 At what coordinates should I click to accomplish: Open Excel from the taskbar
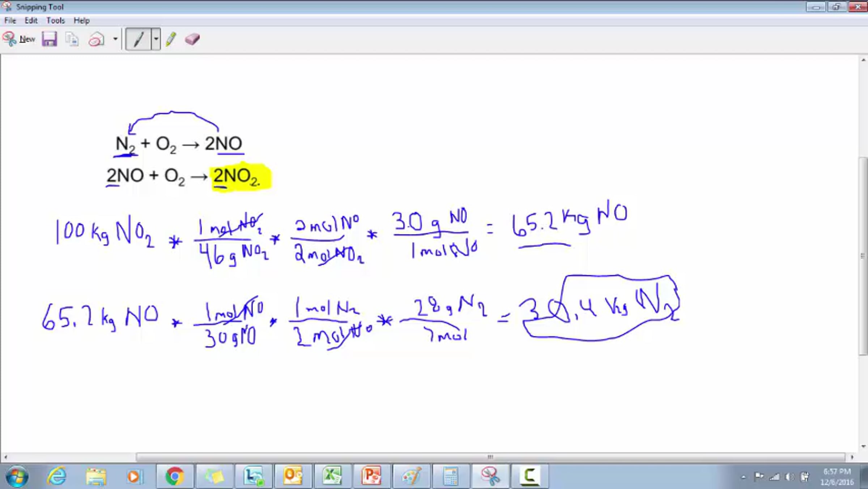point(332,476)
